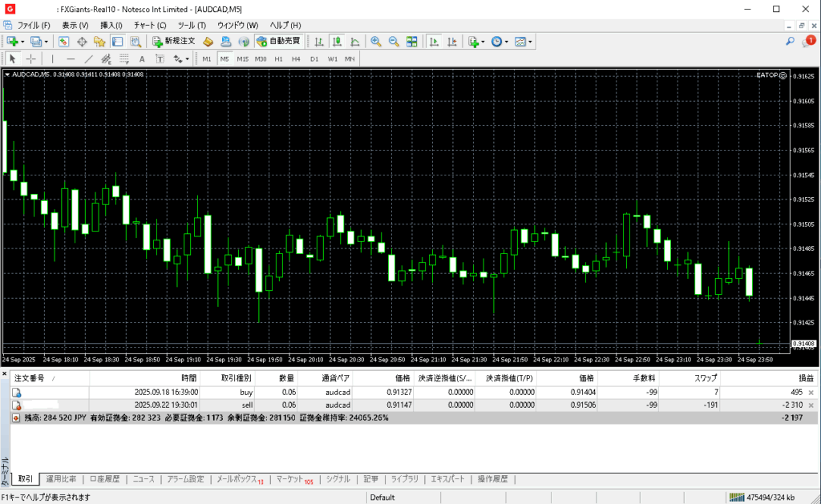This screenshot has width=821, height=504.
Task: Switch chart to candlestick mode
Action: point(337,41)
